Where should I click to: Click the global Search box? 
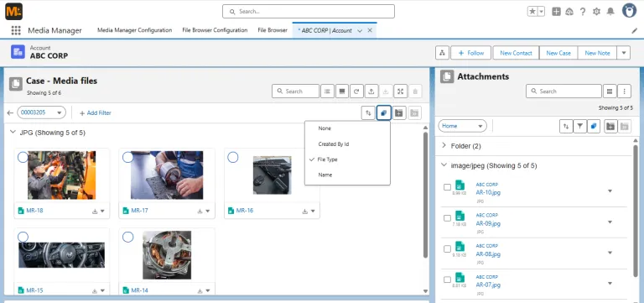pyautogui.click(x=309, y=12)
